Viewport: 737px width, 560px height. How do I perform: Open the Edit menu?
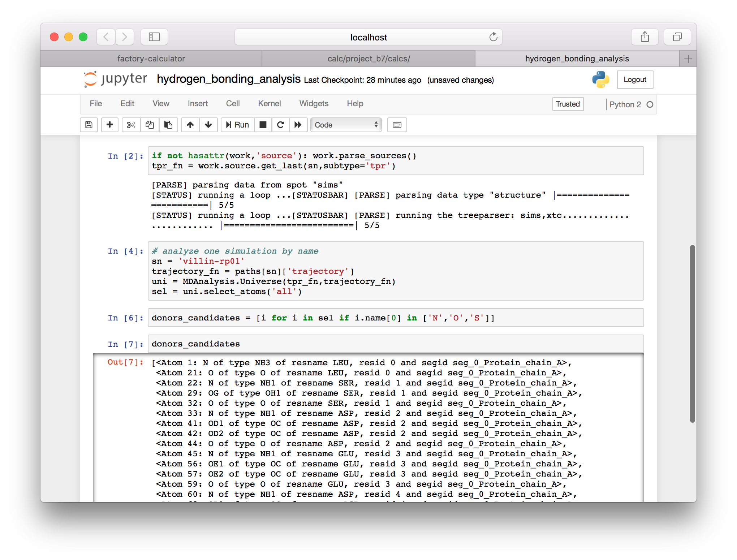coord(127,104)
